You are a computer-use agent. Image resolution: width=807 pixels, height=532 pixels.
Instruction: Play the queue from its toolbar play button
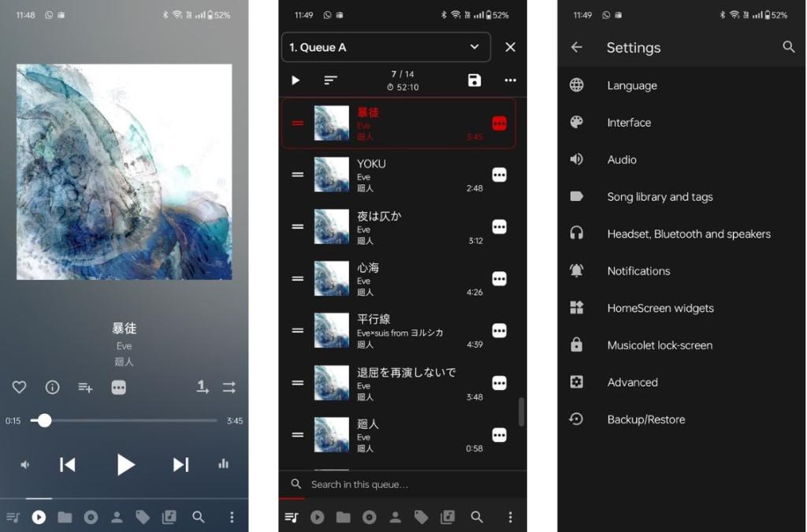(296, 80)
